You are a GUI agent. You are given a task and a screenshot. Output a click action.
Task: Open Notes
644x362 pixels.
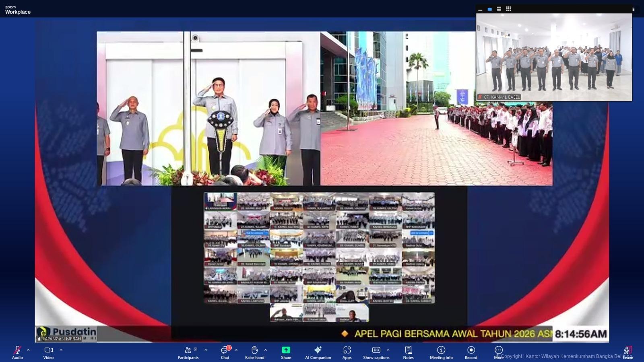[408, 350]
